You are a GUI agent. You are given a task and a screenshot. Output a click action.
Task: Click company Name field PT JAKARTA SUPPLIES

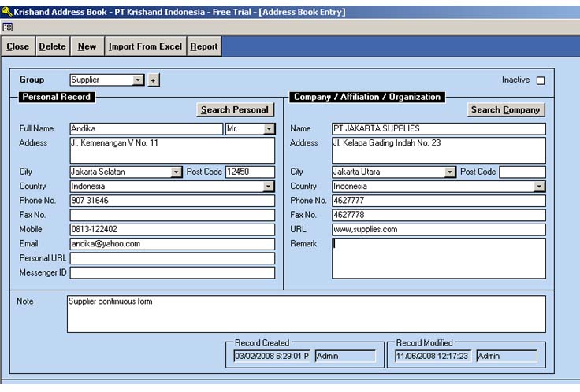[439, 128]
